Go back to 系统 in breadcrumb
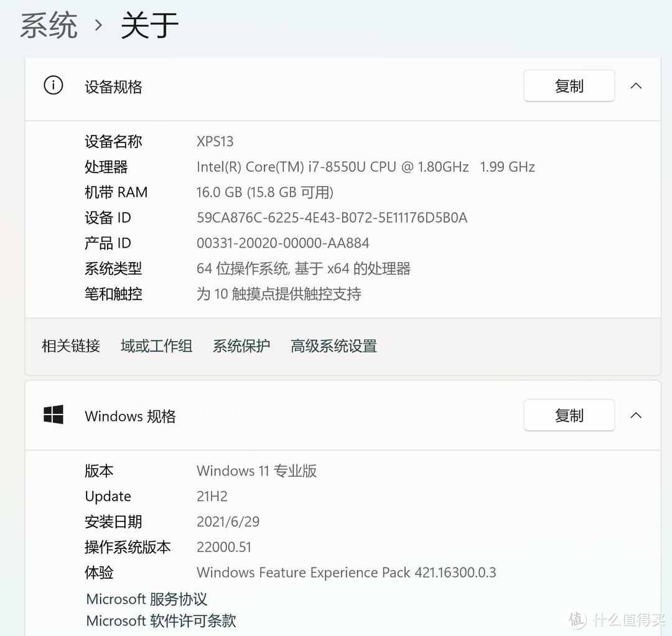 click(49, 26)
